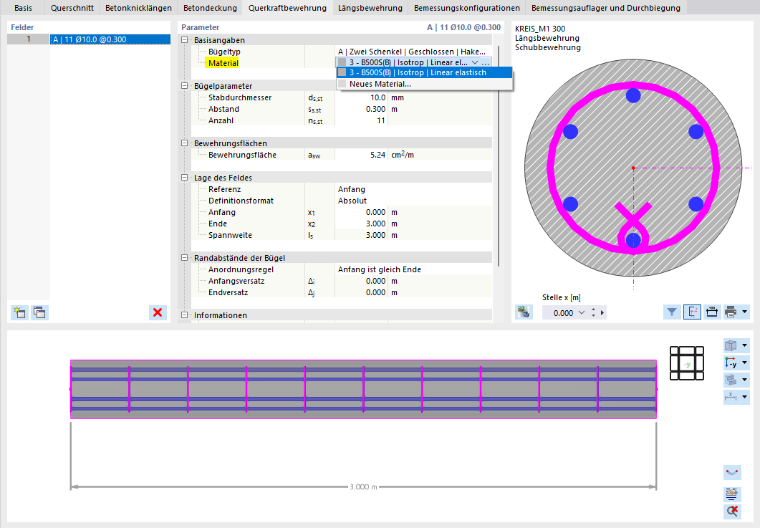Toggle the stirrup axes view button
This screenshot has height=528, width=760.
tap(692, 312)
